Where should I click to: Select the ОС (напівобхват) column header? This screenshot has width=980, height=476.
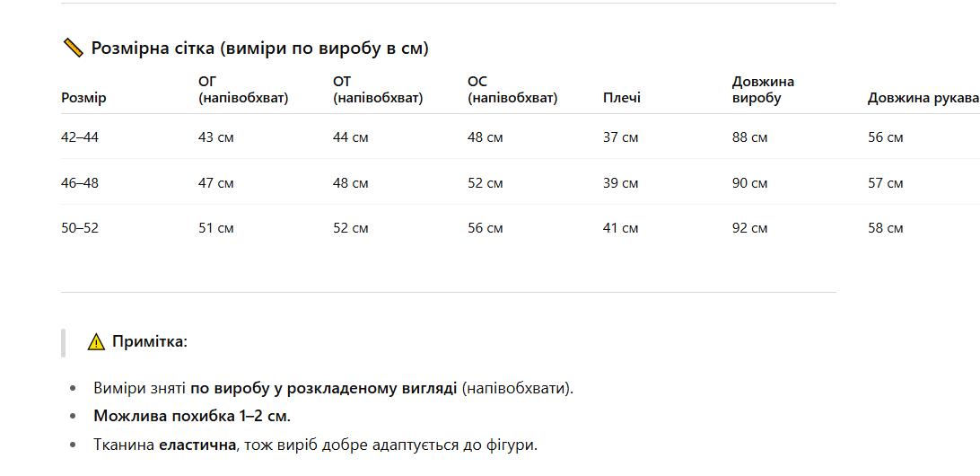[x=512, y=90]
